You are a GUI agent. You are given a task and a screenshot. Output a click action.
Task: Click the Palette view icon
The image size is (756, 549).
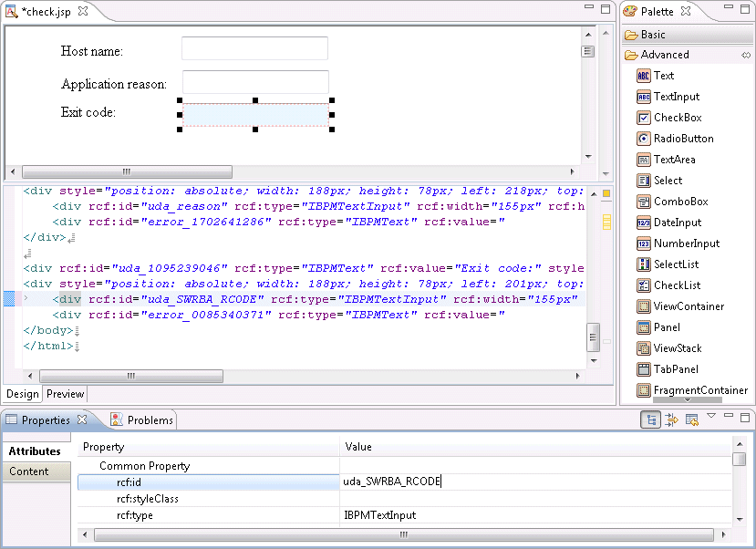[629, 11]
